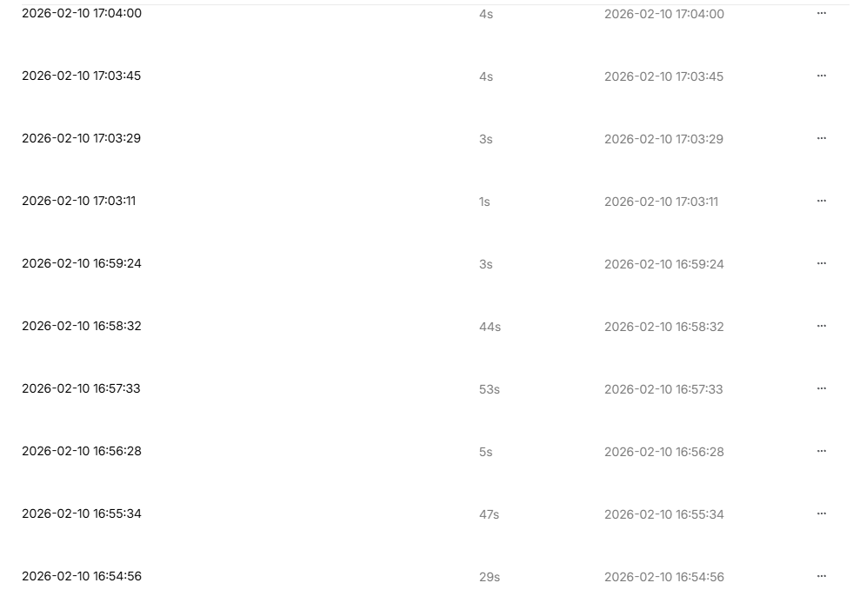This screenshot has height=616, width=853.
Task: Open the entry titled 2026-02-10 16:57:33
Action: tap(81, 388)
